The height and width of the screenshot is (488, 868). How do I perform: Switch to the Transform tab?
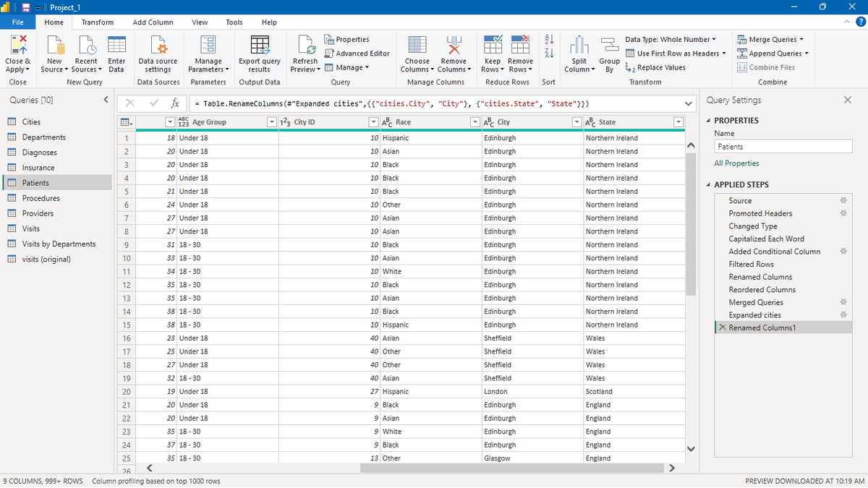click(x=98, y=22)
